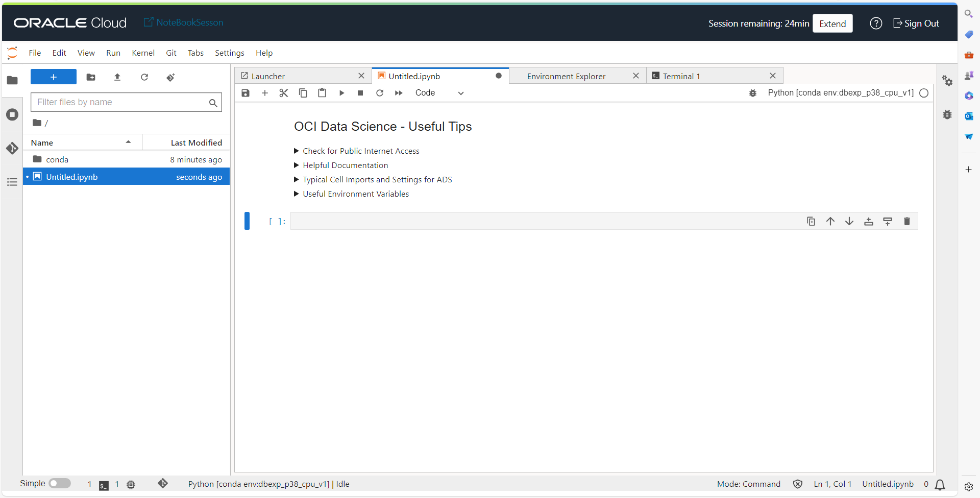Screen dimensions: 980x498
Task: Open the Git sidebar panel
Action: [x=12, y=148]
